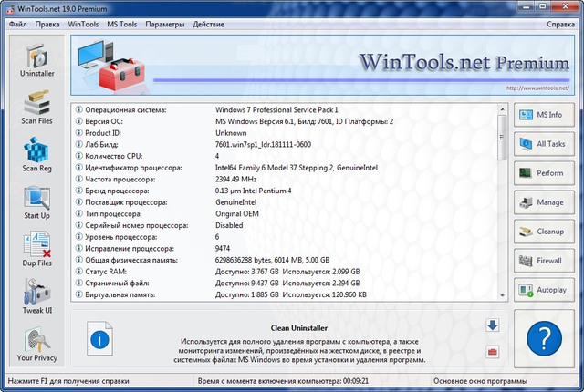
Task: Select the Бренд процессора row
Action: [284, 191]
